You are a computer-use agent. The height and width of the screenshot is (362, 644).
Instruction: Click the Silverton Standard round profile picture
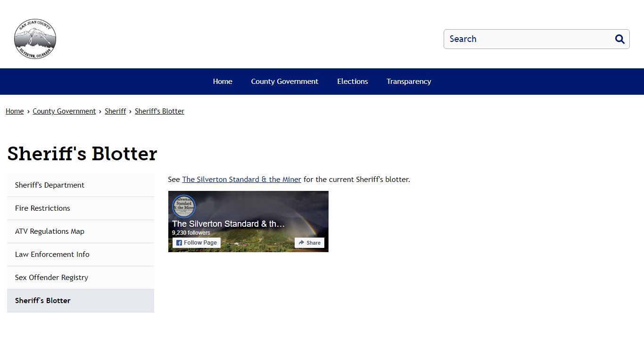point(183,206)
